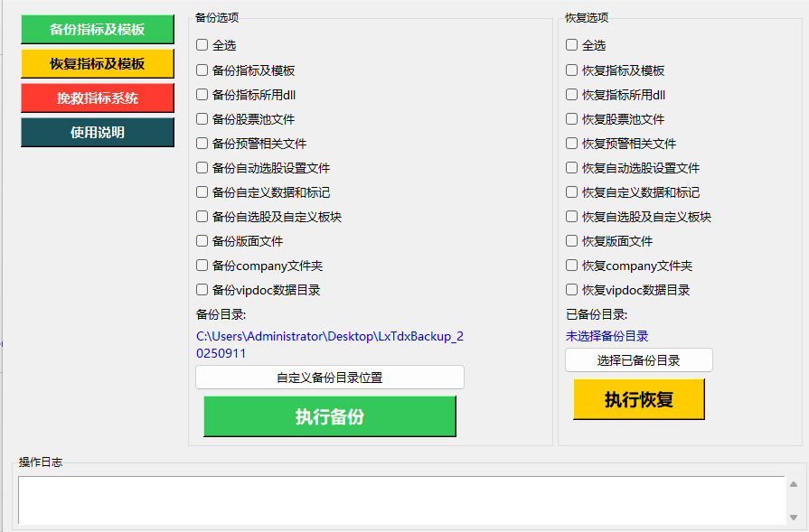Tick the 全选 checkbox under 恢复选项

[x=572, y=45]
